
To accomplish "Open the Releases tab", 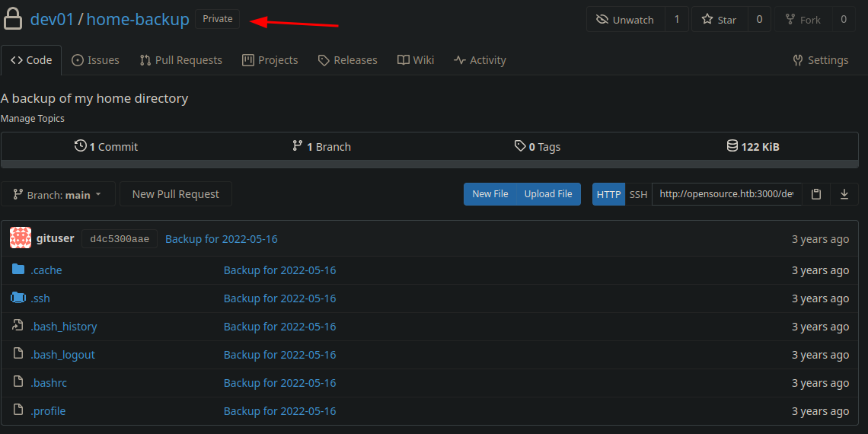I will pyautogui.click(x=348, y=60).
